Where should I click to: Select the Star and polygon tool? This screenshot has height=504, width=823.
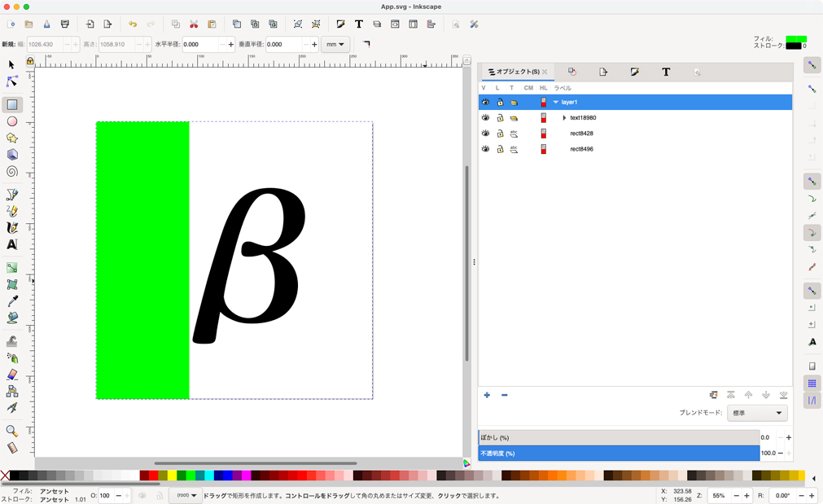coord(12,138)
